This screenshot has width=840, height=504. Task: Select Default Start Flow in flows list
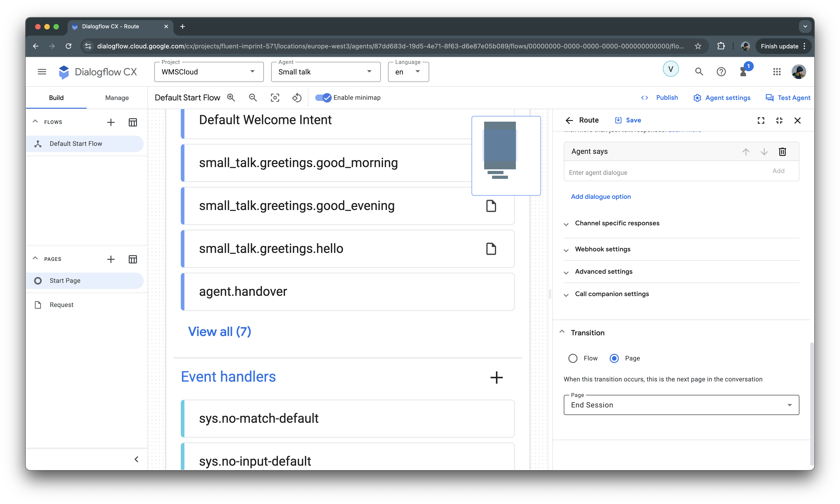coord(85,144)
